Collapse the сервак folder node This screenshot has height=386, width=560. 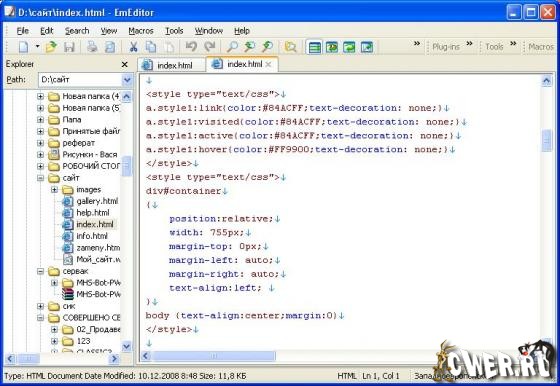tap(40, 271)
